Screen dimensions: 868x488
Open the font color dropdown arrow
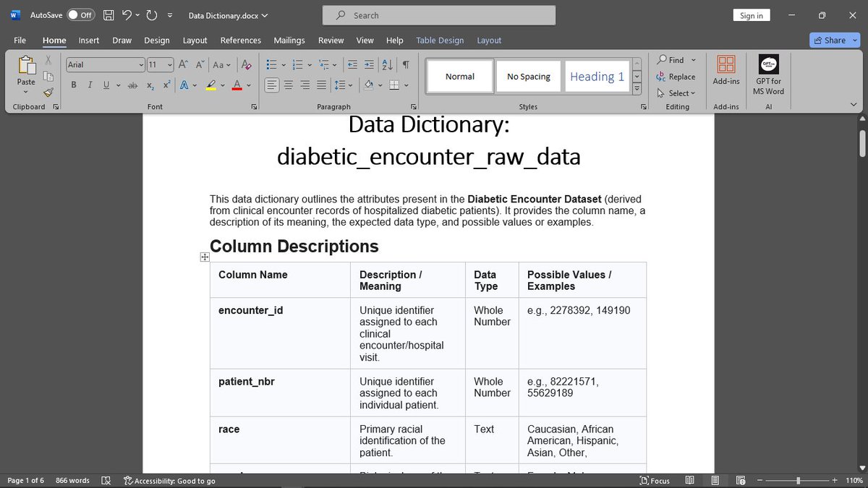tap(249, 85)
